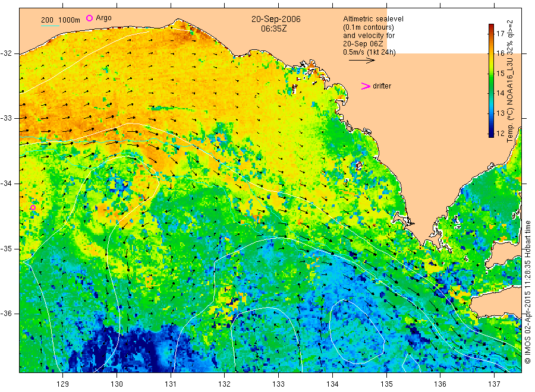
Task: Click the IMOS copyright timestamp text
Action: tap(527, 292)
